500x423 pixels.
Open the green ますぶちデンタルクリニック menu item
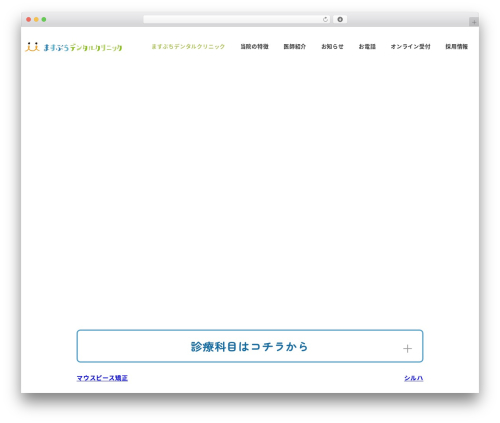point(188,47)
